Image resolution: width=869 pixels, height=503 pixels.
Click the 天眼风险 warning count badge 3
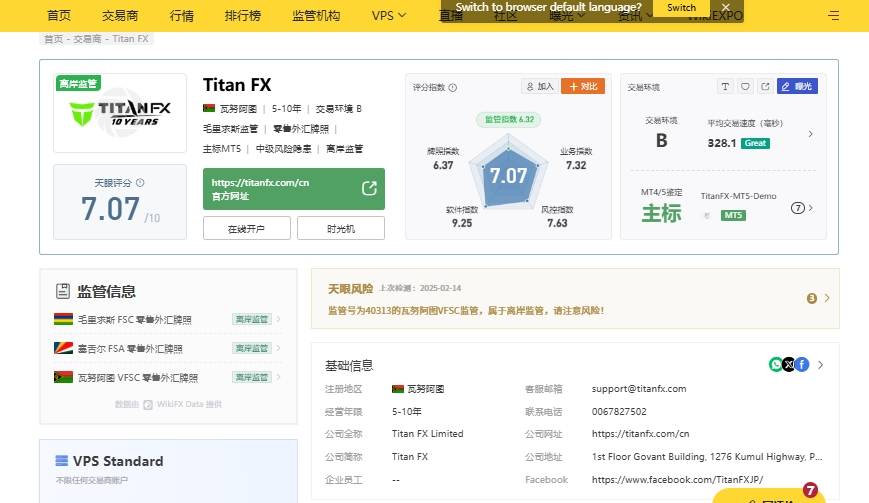pos(812,298)
